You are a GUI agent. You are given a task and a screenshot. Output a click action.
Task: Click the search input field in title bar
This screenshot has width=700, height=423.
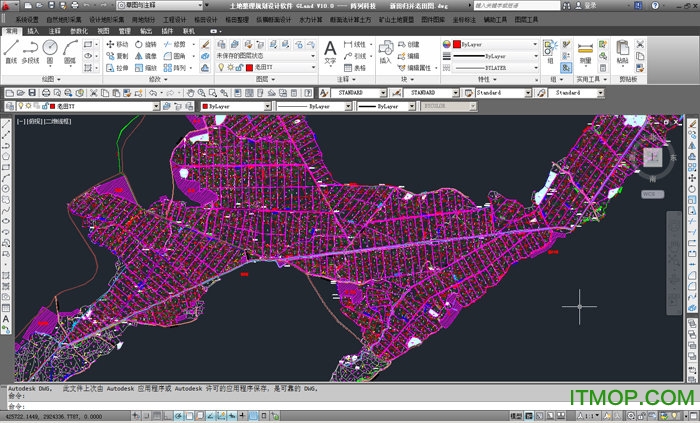coord(510,5)
